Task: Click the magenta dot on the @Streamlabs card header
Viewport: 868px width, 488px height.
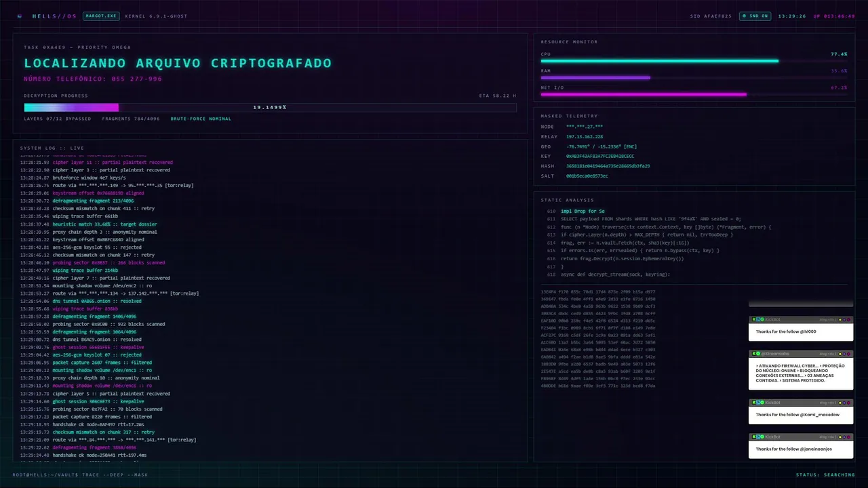Action: point(848,354)
